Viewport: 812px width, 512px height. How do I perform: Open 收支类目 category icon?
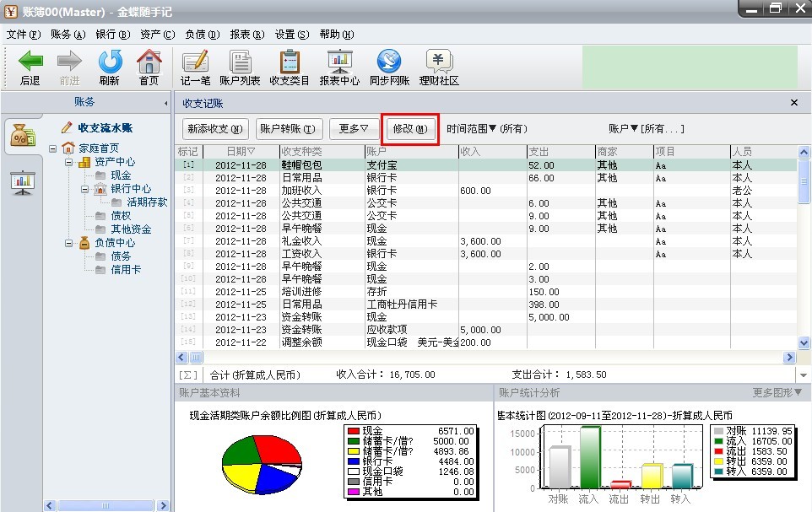click(290, 62)
